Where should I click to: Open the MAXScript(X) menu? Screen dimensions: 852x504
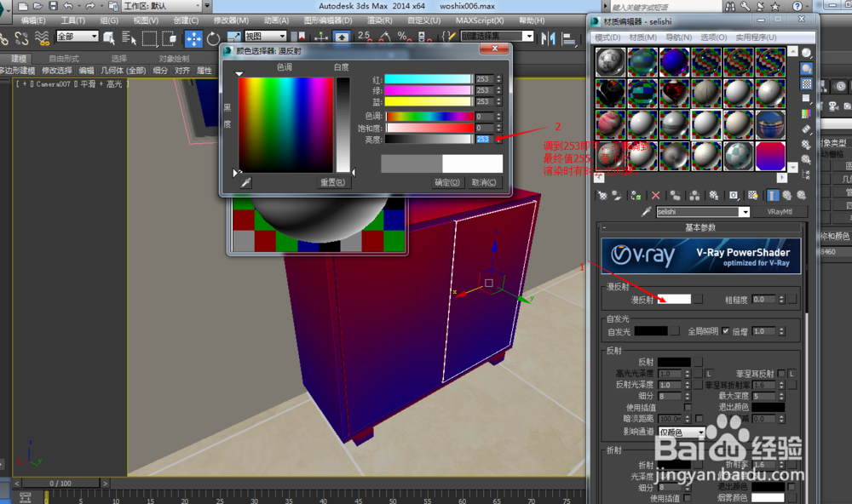click(x=479, y=20)
